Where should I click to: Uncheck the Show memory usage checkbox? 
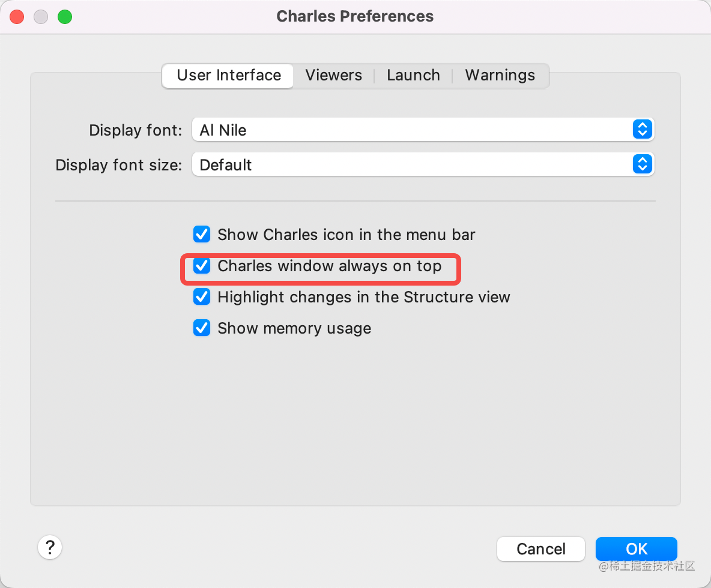point(202,328)
